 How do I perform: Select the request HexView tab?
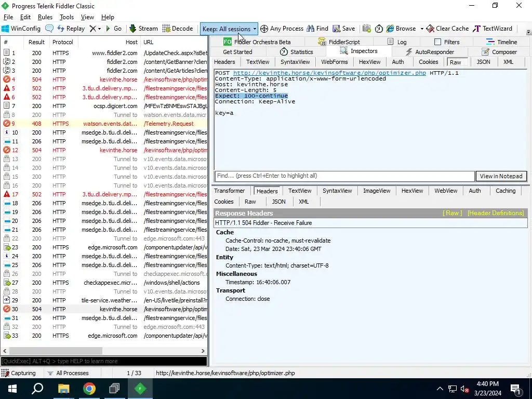pos(369,62)
